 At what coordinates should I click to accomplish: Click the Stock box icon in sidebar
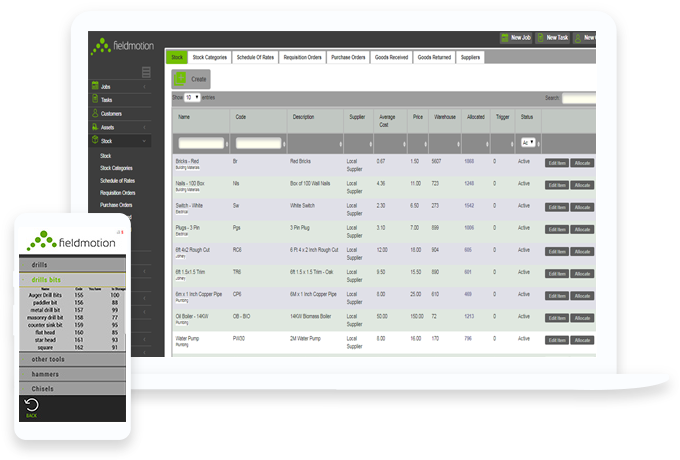95,140
